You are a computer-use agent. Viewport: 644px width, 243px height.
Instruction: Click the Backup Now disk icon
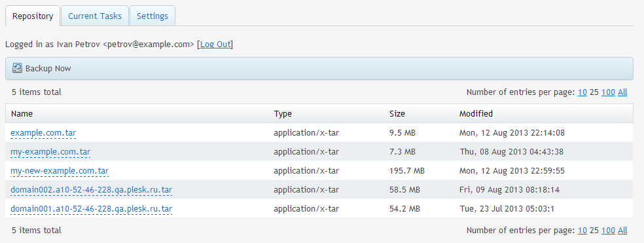(17, 68)
